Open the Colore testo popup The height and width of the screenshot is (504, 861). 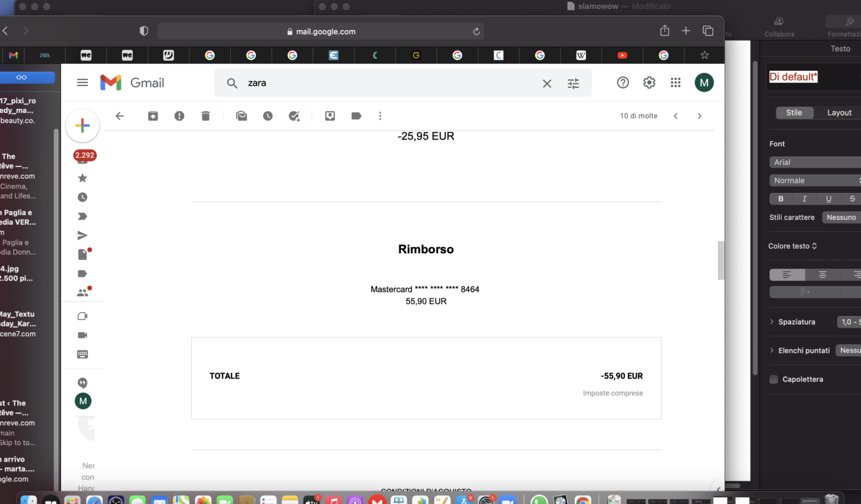click(x=793, y=246)
